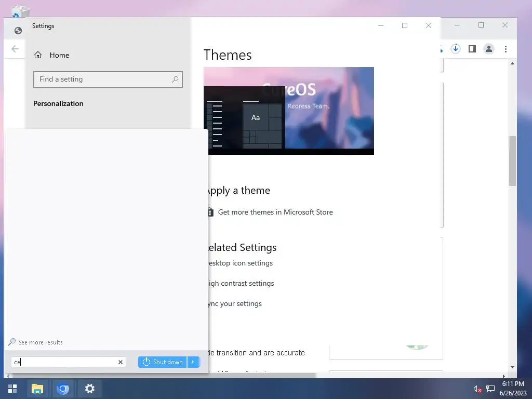Image resolution: width=532 pixels, height=399 pixels.
Task: Click the globe icon on browser tab
Action: point(18,31)
